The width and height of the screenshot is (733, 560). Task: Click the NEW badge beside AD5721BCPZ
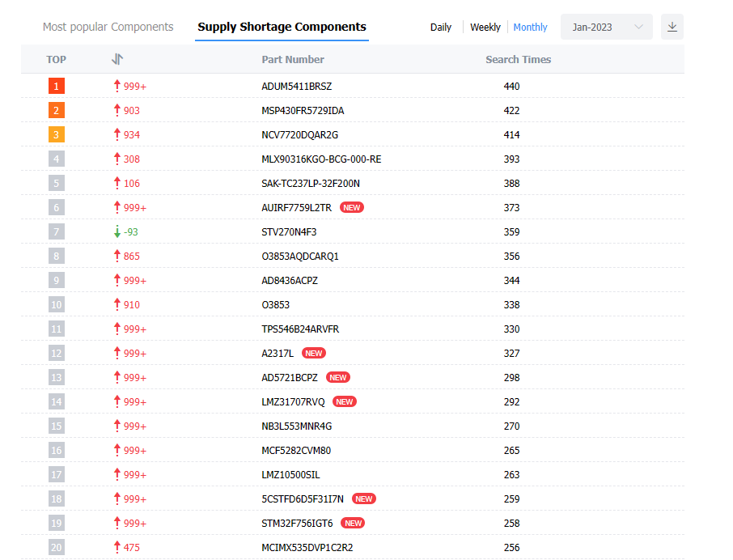click(x=338, y=378)
